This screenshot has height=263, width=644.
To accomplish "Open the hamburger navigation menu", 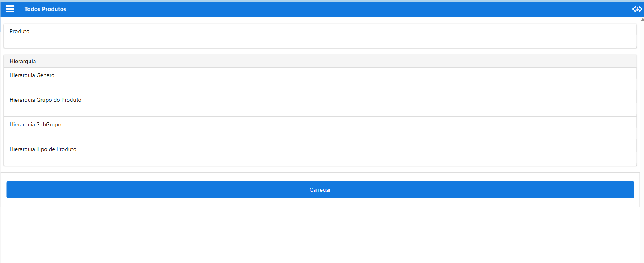I will 10,9.
